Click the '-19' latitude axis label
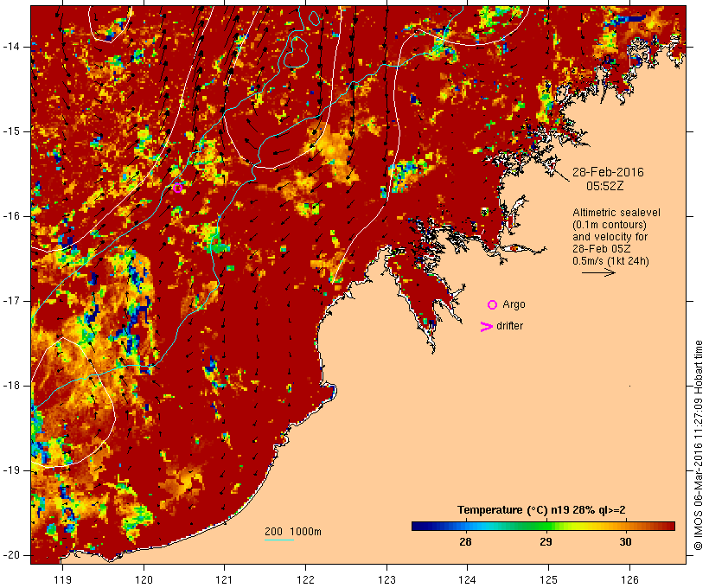This screenshot has width=709, height=588. 10,470
